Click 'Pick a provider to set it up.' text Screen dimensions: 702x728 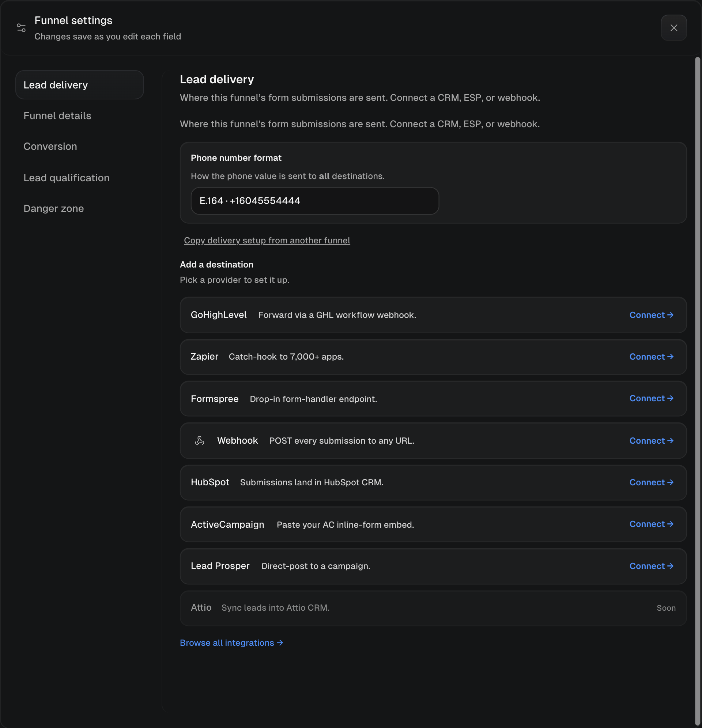click(x=234, y=280)
